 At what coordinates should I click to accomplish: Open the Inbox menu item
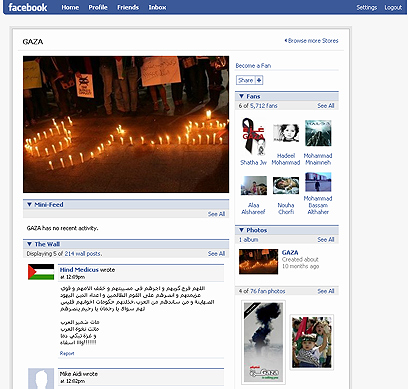pyautogui.click(x=157, y=7)
